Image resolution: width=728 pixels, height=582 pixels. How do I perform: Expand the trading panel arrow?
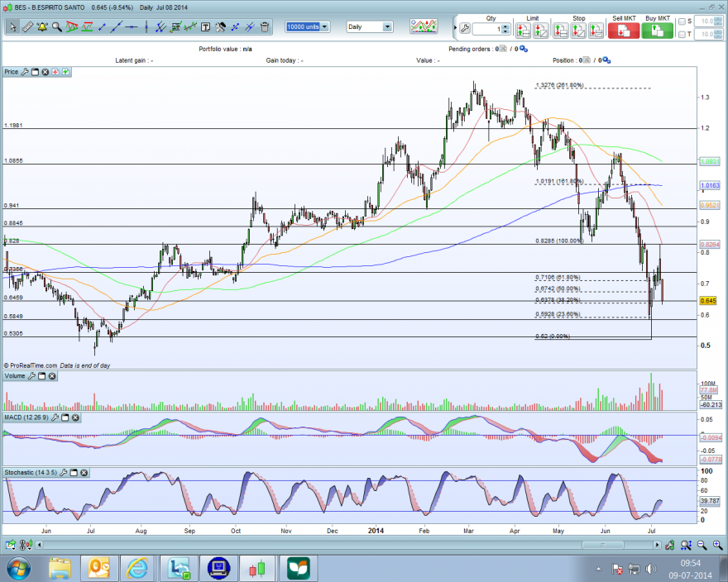pyautogui.click(x=455, y=28)
